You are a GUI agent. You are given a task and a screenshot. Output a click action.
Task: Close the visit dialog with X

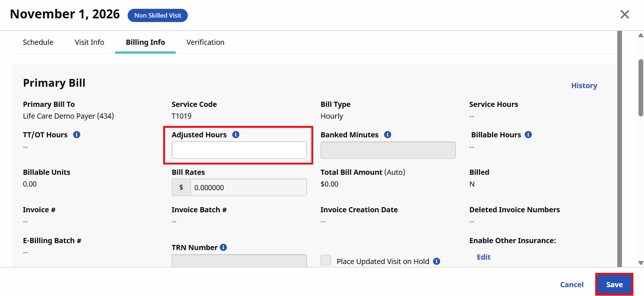click(625, 14)
